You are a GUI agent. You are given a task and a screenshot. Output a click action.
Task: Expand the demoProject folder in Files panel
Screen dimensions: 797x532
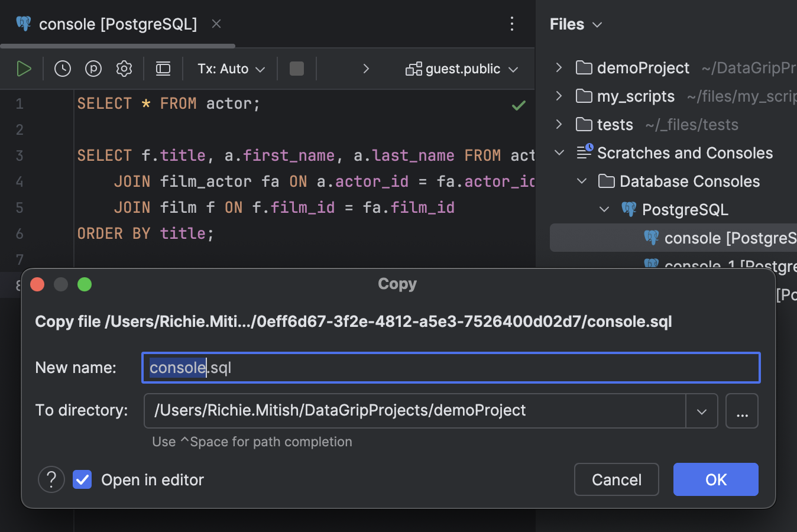558,67
